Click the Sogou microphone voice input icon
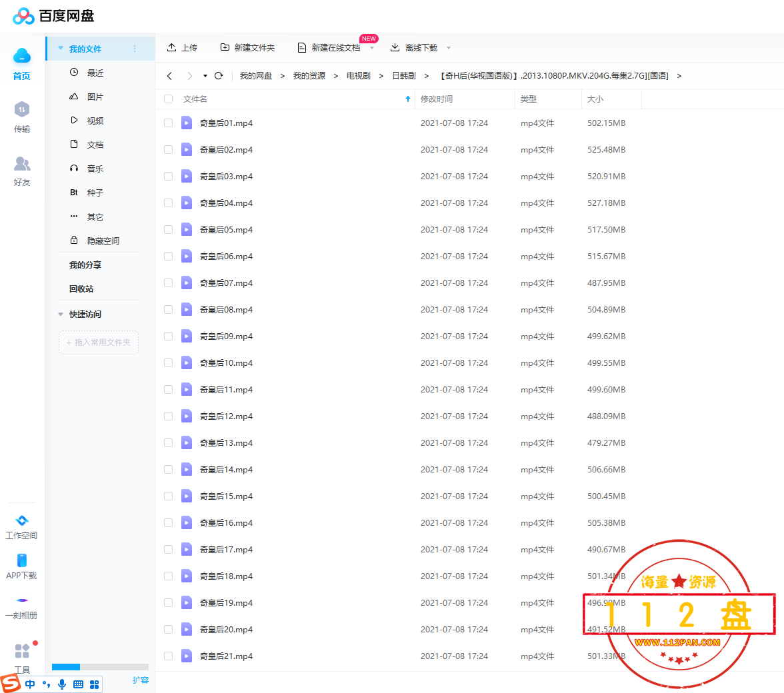Screen dimensions: 784x693 pyautogui.click(x=62, y=684)
